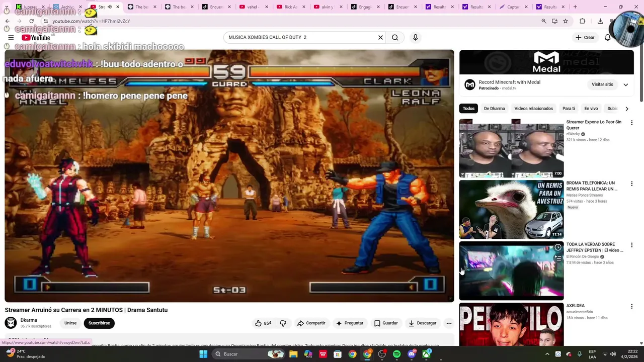Open browser downloads arrow icon
Viewport: 644px width, 362px height.
(600, 21)
